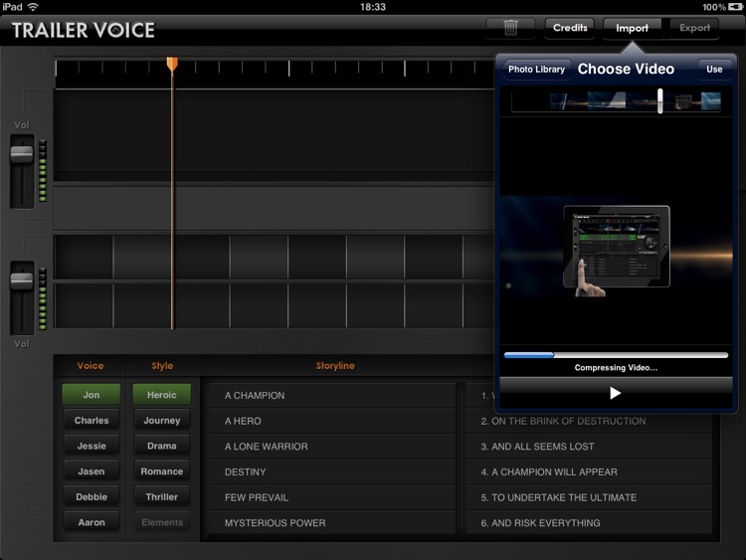Play the video preview
The height and width of the screenshot is (560, 746).
tap(615, 393)
